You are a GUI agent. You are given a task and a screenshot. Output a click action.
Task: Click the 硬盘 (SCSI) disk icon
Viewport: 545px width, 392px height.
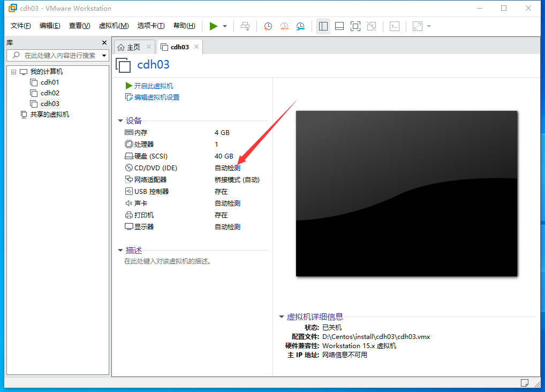129,156
